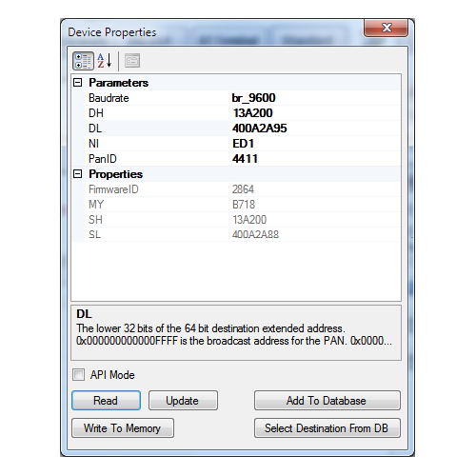Click Add To Database button
Screen dimensions: 476x476
[327, 400]
